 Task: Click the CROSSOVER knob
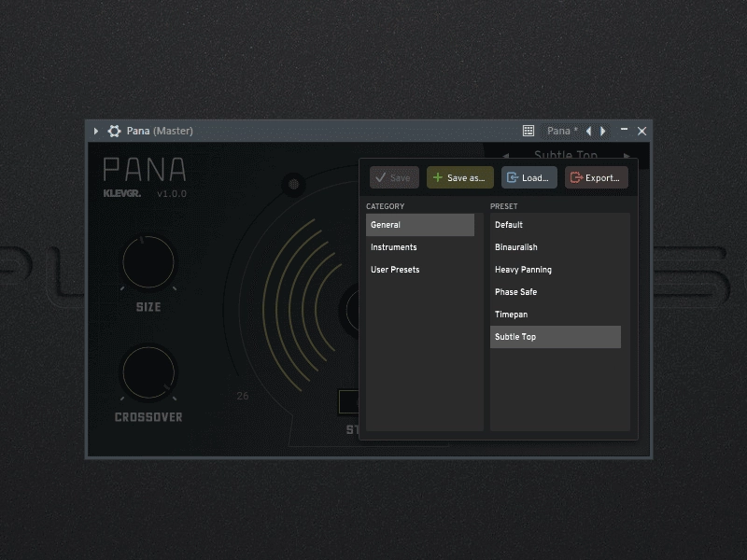point(148,372)
